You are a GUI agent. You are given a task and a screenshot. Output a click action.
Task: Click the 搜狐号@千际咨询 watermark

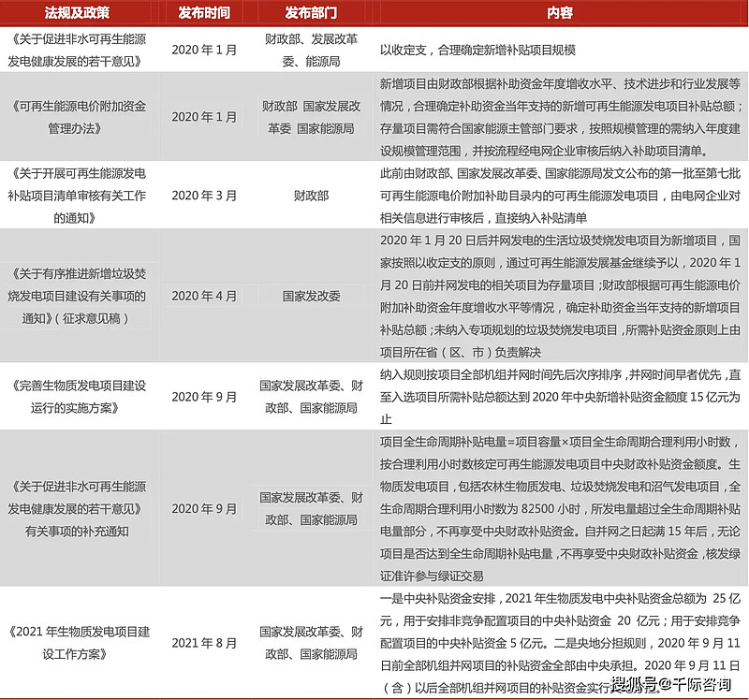pos(672,683)
